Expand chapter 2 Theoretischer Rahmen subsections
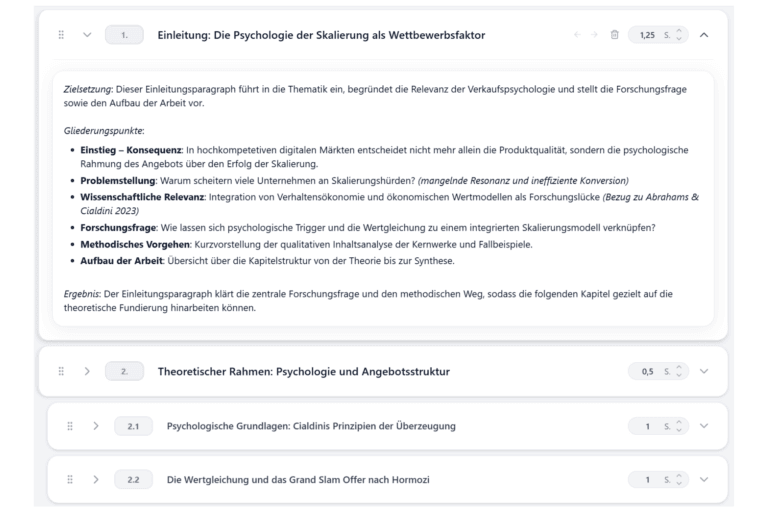The height and width of the screenshot is (512, 768). pyautogui.click(x=87, y=371)
